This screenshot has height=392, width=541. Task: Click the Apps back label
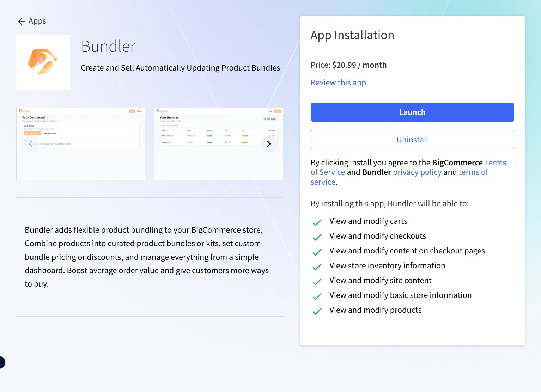37,21
